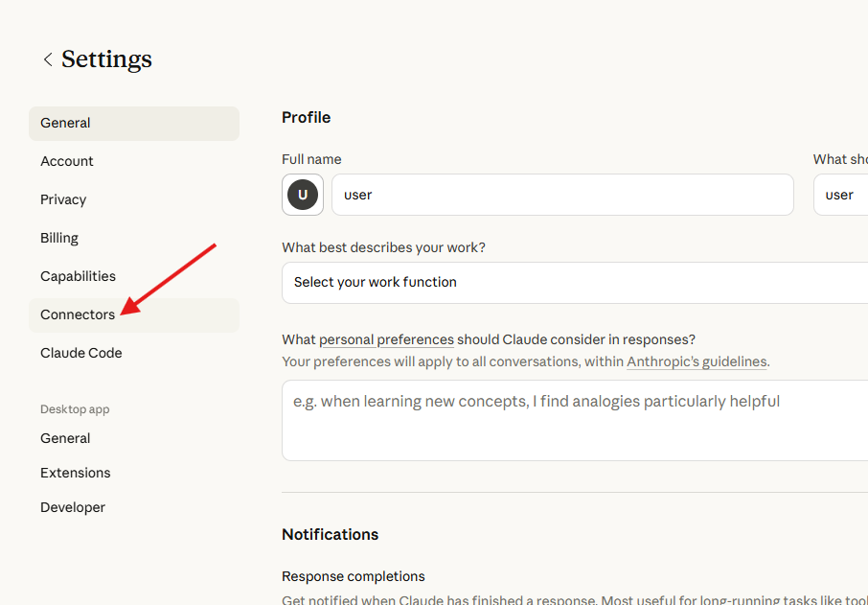Click inside the Profile section header area
868x605 pixels.
click(x=306, y=117)
